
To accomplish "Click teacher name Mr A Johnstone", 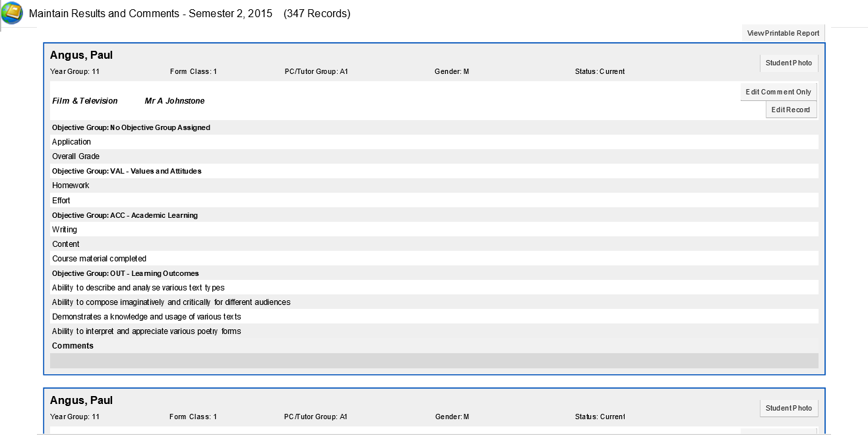I will click(175, 101).
